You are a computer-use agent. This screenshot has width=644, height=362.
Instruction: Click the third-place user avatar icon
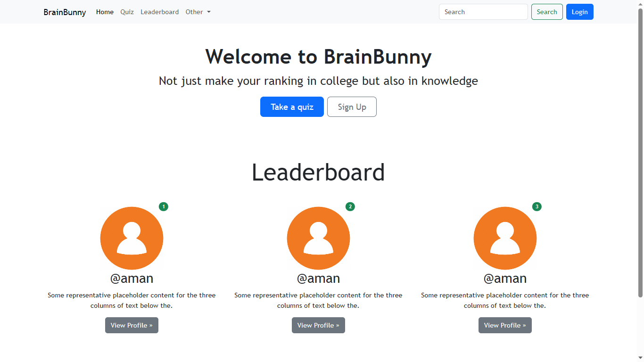point(505,238)
